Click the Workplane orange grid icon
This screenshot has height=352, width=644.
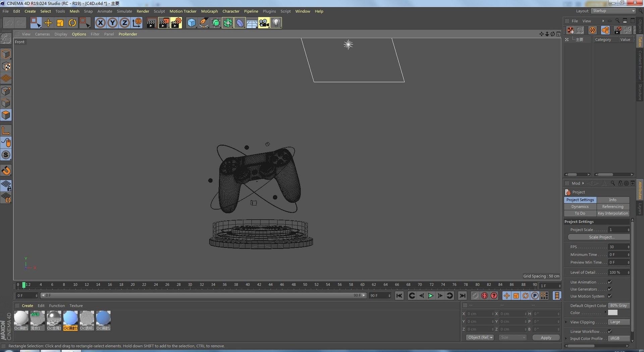point(6,79)
